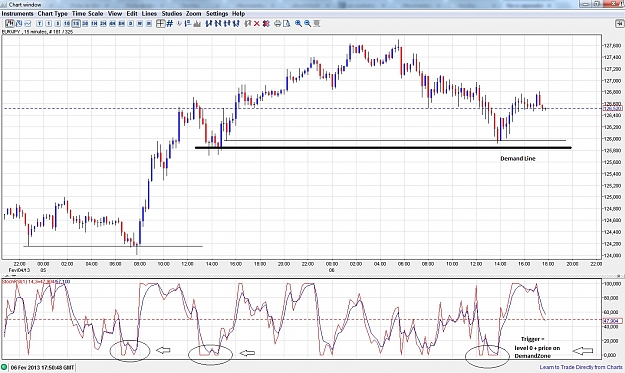Click the volume histogram toolbar icon
Image resolution: width=625 pixels, height=373 pixels.
(x=197, y=24)
